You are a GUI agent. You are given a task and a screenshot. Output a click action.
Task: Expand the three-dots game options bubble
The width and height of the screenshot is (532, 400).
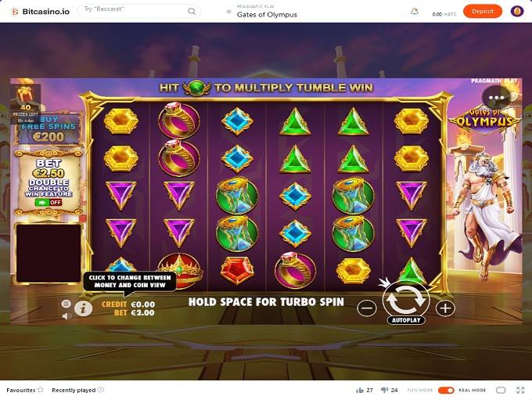click(496, 98)
